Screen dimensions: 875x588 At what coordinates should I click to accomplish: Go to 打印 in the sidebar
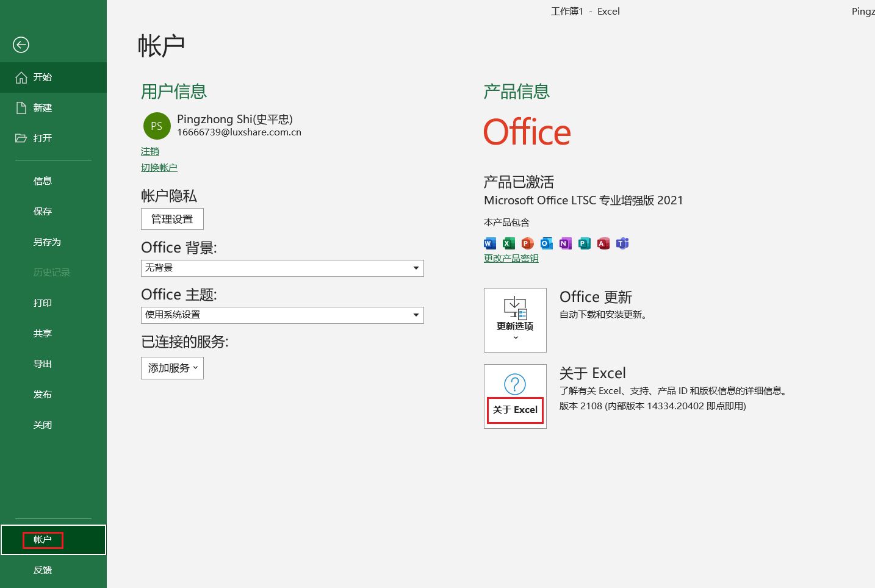(x=43, y=303)
